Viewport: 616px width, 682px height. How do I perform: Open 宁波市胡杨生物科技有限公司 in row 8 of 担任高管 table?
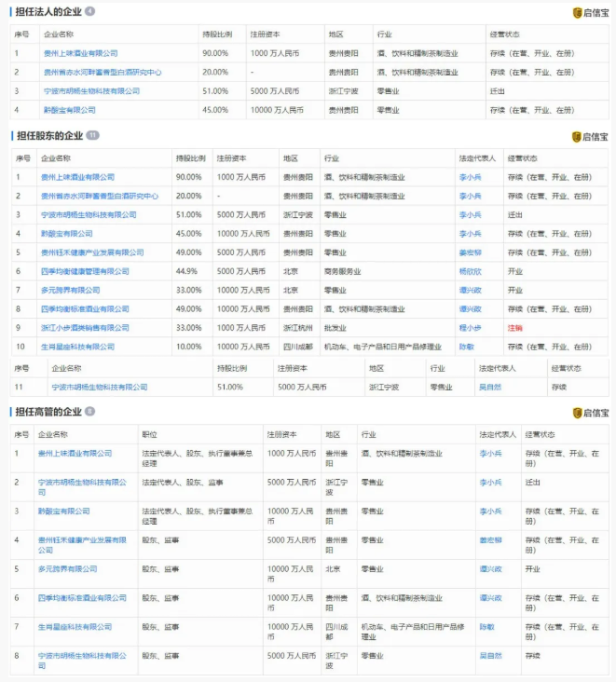(x=82, y=661)
